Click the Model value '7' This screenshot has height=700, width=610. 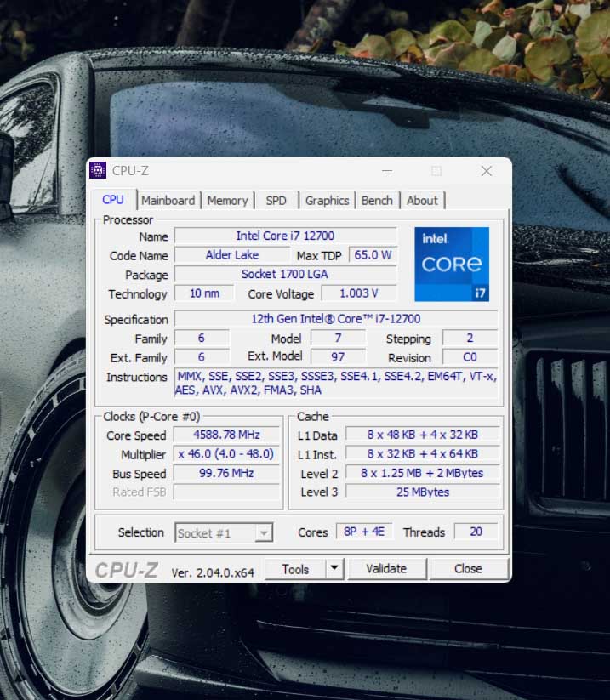point(338,338)
